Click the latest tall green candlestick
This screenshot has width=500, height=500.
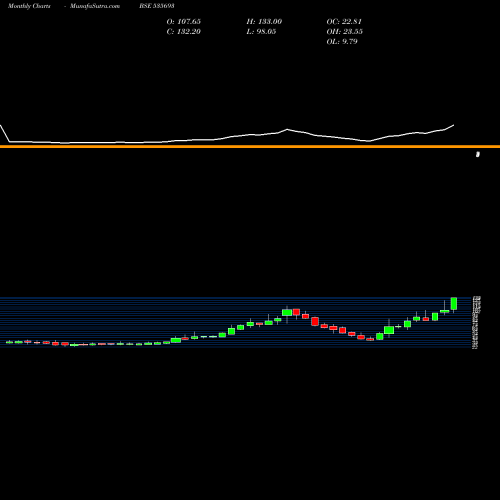click(x=454, y=304)
